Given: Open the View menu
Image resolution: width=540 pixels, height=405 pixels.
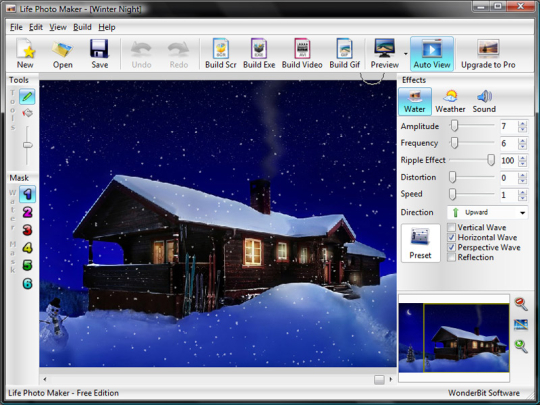Looking at the screenshot, I should (x=58, y=27).
